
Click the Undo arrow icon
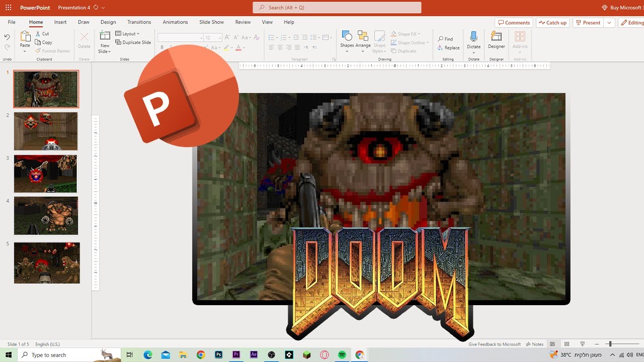pos(7,37)
